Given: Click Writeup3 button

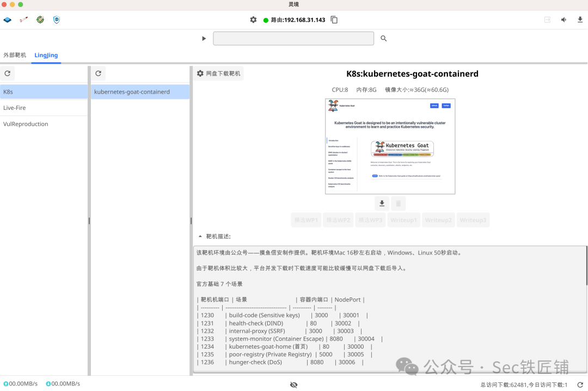Looking at the screenshot, I should [x=473, y=220].
